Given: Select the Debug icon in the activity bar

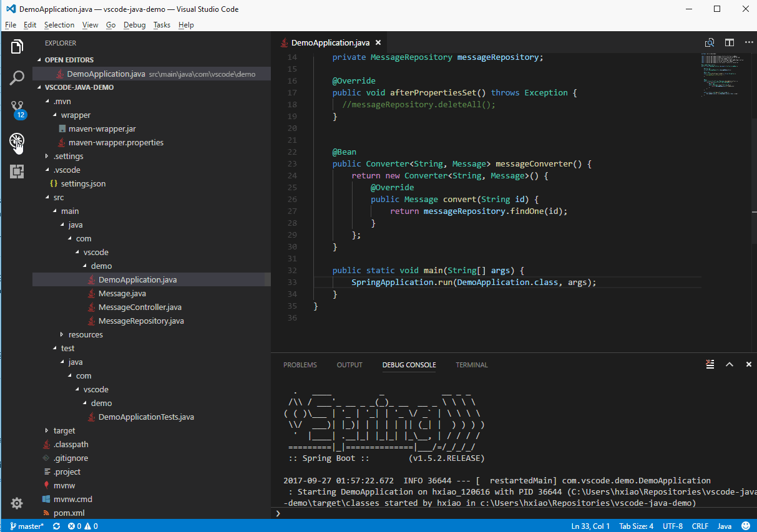Looking at the screenshot, I should click(x=17, y=142).
